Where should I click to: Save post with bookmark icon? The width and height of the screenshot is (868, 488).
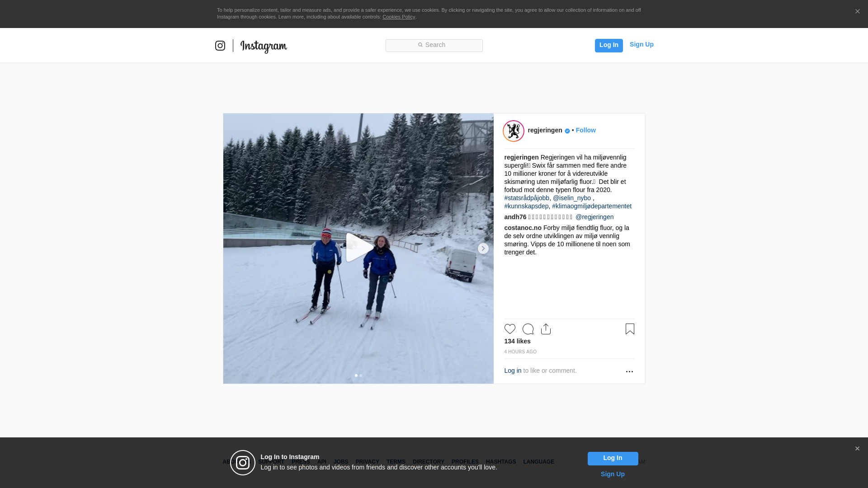click(x=630, y=329)
